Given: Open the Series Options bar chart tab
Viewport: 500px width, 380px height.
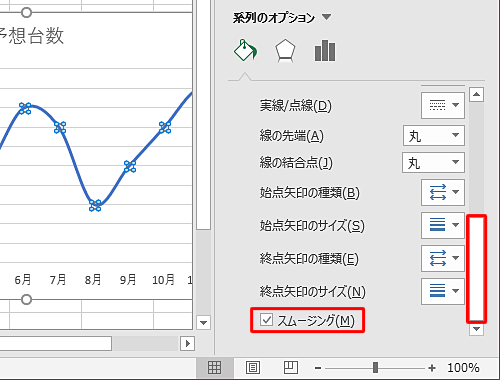Looking at the screenshot, I should pyautogui.click(x=325, y=51).
